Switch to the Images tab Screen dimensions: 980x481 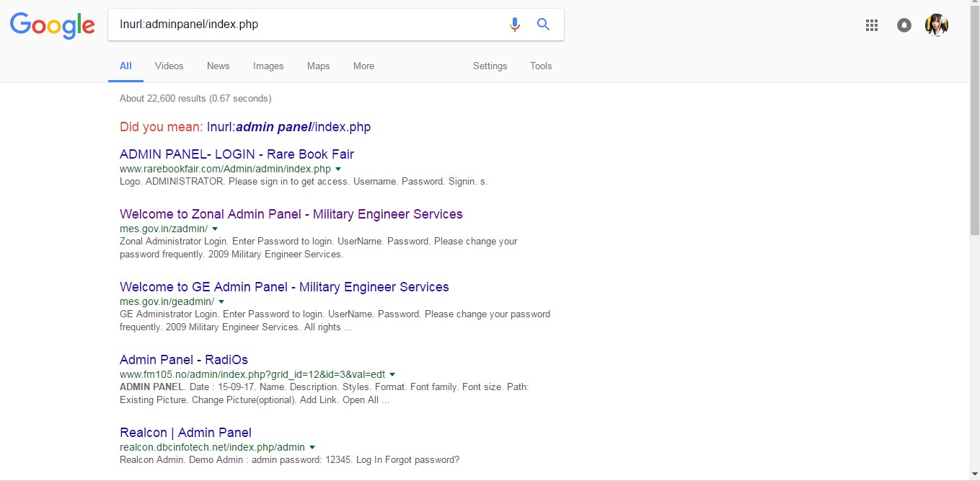[x=268, y=66]
